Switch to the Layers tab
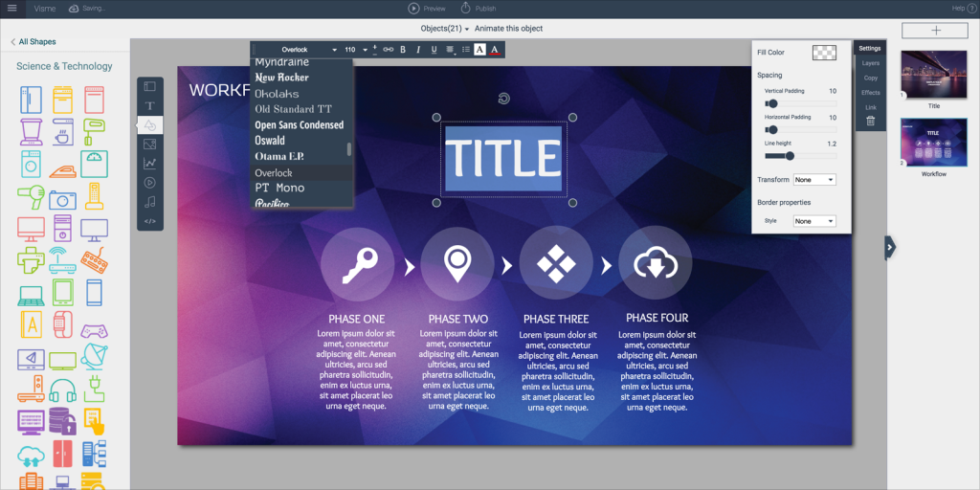The height and width of the screenshot is (490, 980). click(870, 63)
